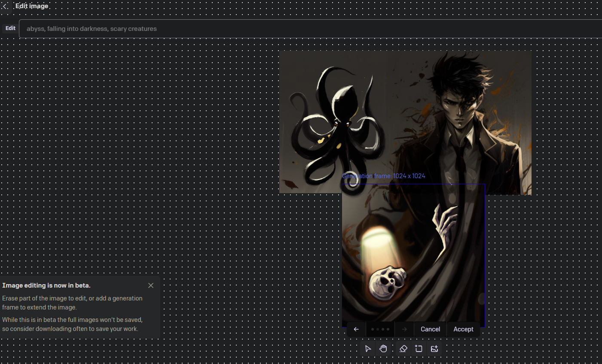Select the arrow pointer tool

click(368, 349)
